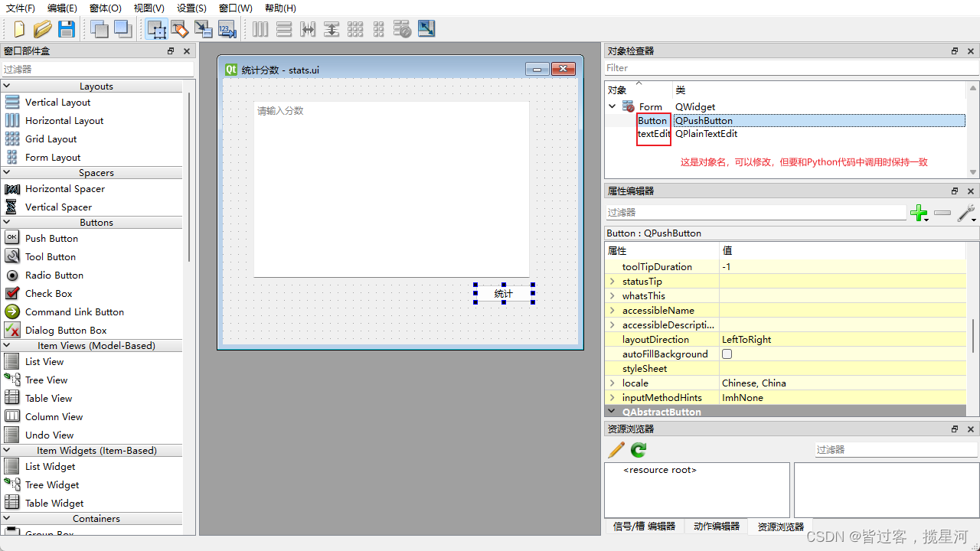Screen dimensions: 980x551
Task: Click the 统计 button on the form
Action: [504, 293]
